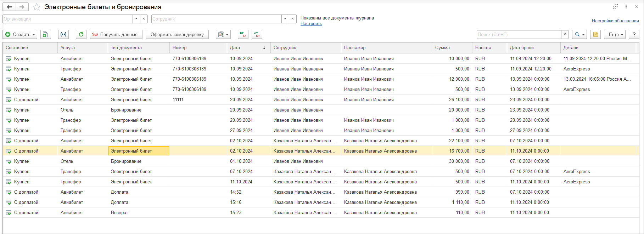Click the chain link icon to get link
644x234 pixels.
[615, 6]
